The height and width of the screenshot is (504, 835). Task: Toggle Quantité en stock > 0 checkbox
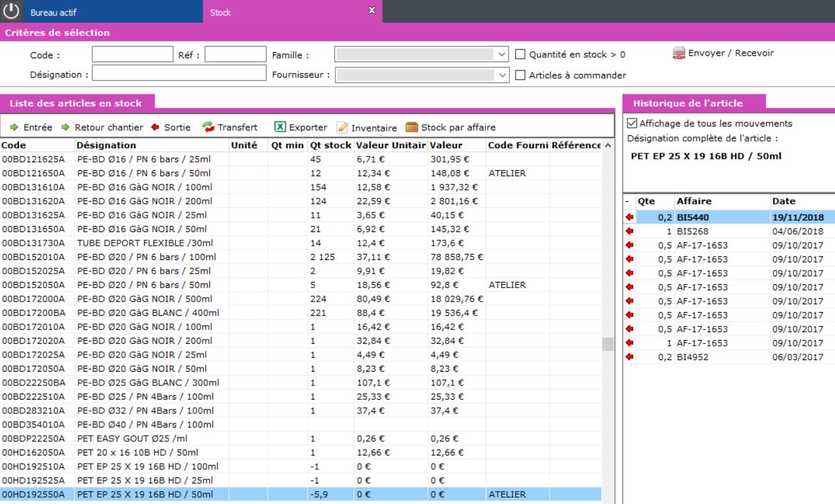521,55
